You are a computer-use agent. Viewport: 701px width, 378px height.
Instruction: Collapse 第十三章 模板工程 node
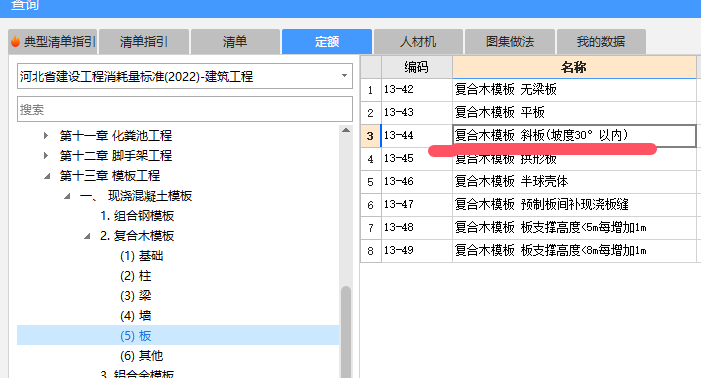pyautogui.click(x=47, y=176)
